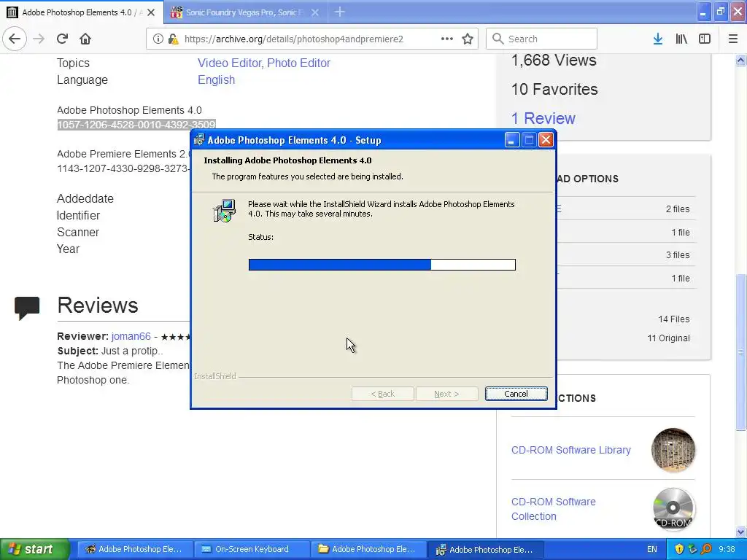
Task: Click the CD-ROM Software Library thumbnail
Action: click(x=673, y=450)
